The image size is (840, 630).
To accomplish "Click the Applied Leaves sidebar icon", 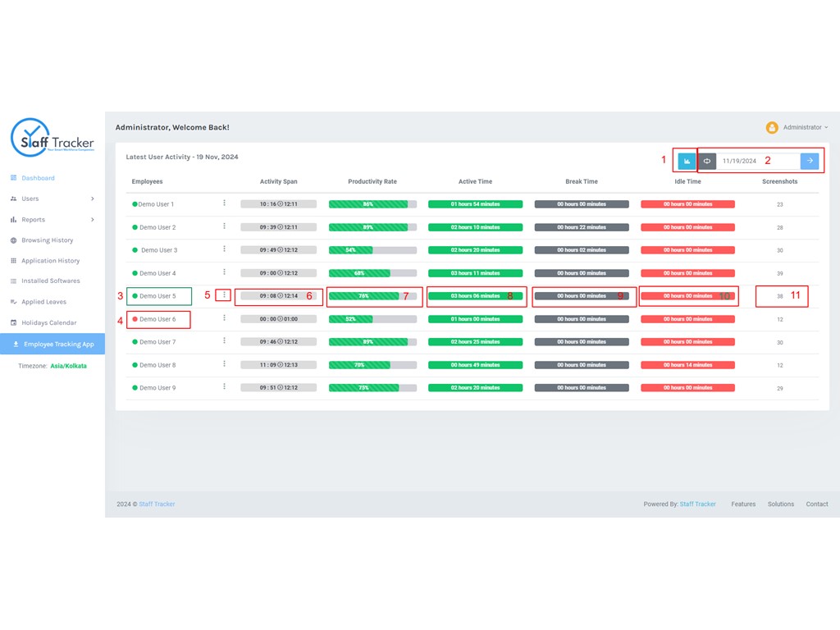I will pyautogui.click(x=14, y=302).
